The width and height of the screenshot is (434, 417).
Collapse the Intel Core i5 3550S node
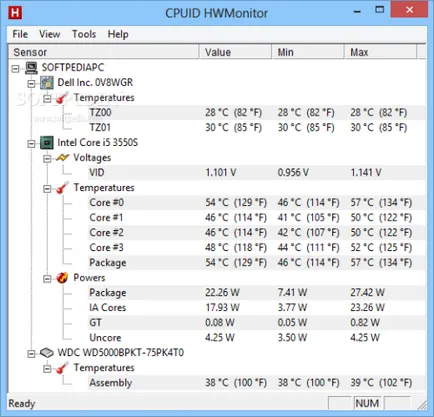tap(31, 144)
